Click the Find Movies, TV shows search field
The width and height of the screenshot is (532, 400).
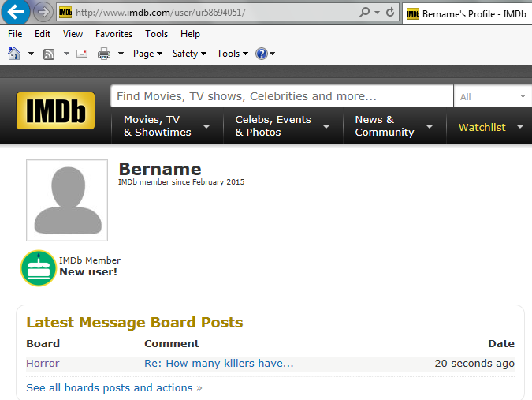[x=282, y=96]
